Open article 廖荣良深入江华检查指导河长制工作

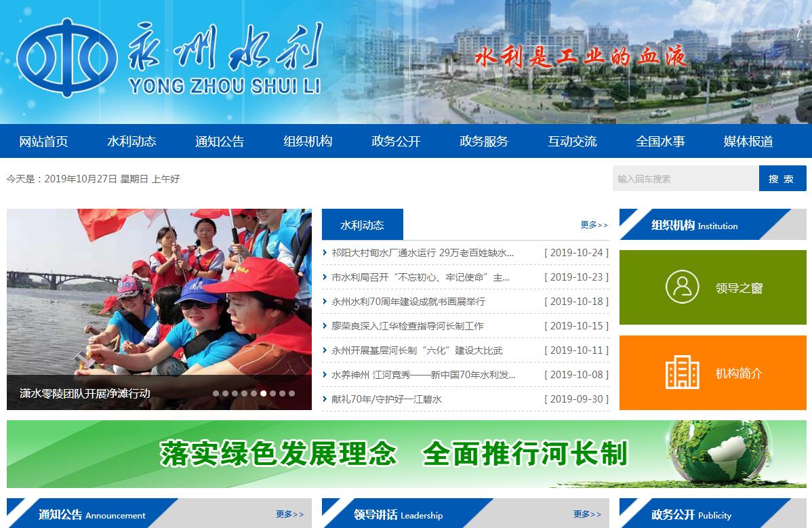pos(407,326)
